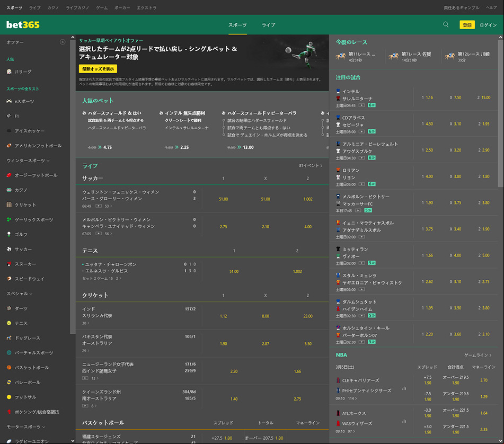Expand the モータースポーツ submenu

(x=26, y=427)
